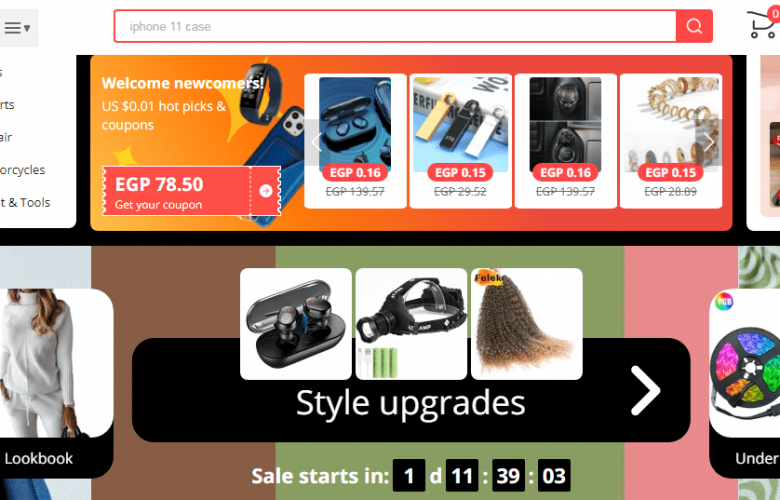The image size is (780, 500).
Task: Open the earbuds EGP 0.16 deal
Action: [355, 141]
